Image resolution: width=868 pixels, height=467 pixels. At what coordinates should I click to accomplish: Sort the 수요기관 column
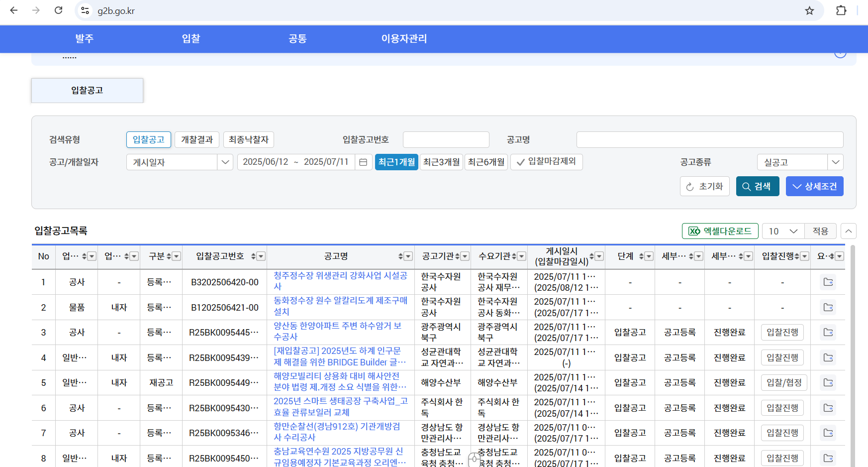tap(514, 256)
